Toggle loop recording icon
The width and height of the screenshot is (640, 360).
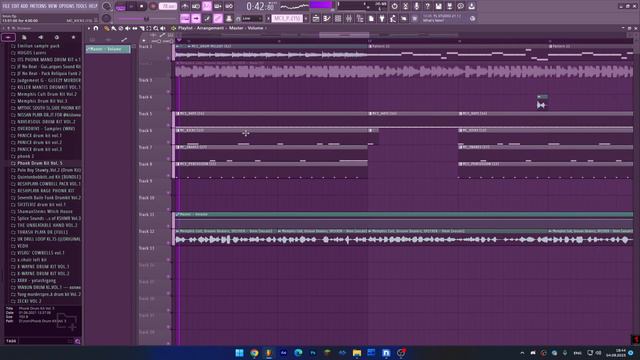229,6
